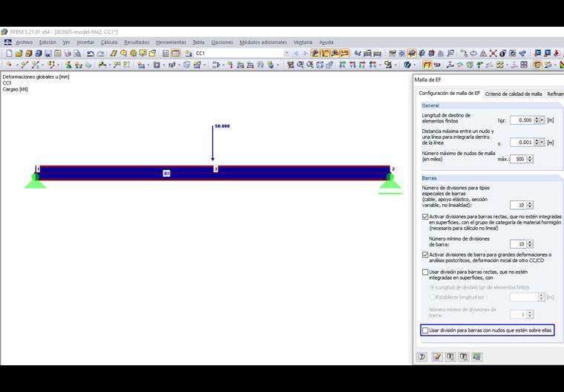Click stepper on ε 0.001 value
This screenshot has width=564, height=392.
tap(537, 143)
